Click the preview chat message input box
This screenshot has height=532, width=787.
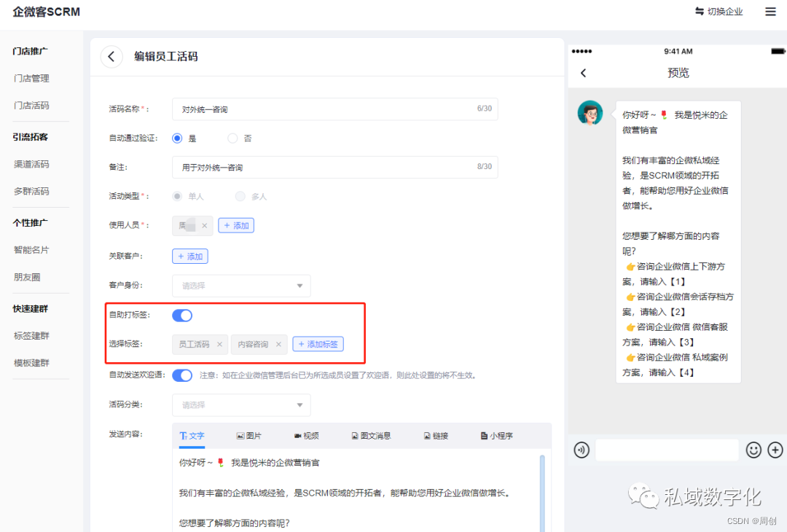click(667, 450)
